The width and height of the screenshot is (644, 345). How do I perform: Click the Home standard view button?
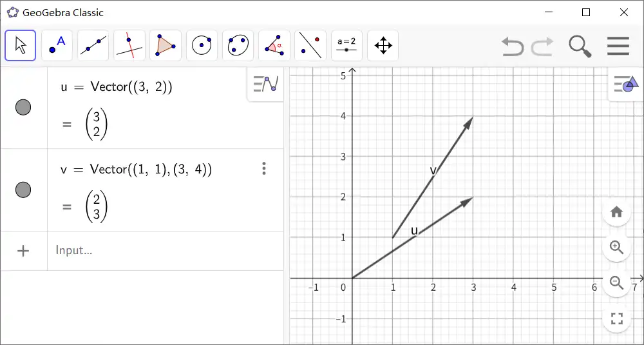coord(616,212)
